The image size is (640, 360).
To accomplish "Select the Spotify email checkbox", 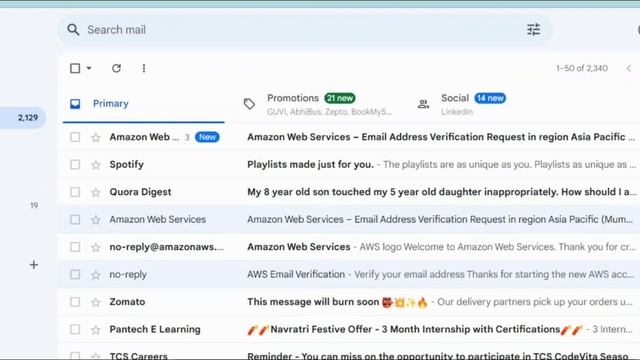I will coord(75,164).
